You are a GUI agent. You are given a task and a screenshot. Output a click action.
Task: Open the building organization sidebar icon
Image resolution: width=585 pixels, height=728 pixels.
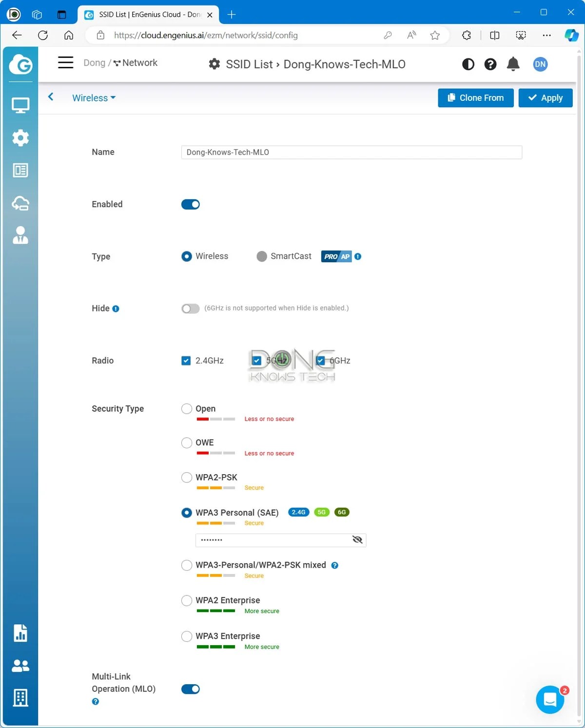pyautogui.click(x=20, y=698)
